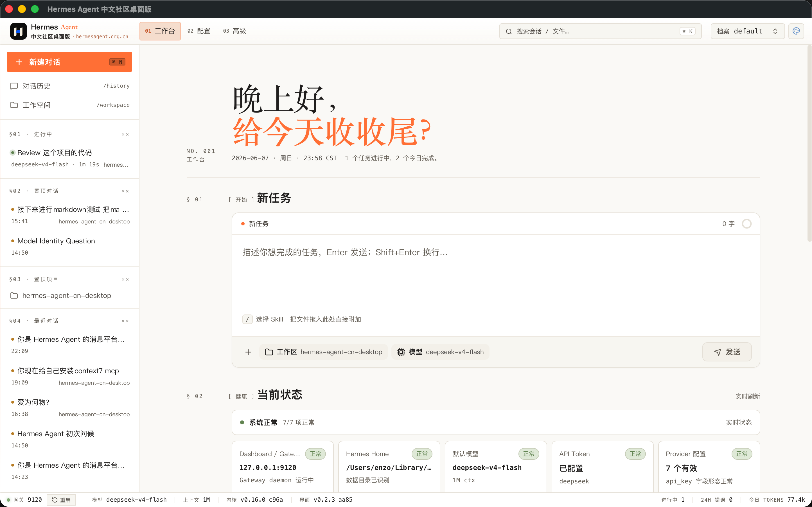This screenshot has height=507, width=812.
Task: Collapse the §01 进行中 section
Action: click(125, 134)
